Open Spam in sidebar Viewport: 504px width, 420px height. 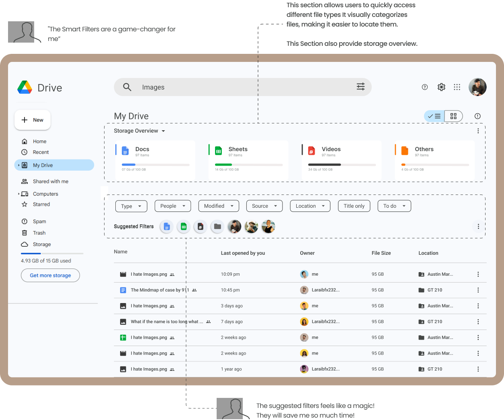(x=39, y=221)
